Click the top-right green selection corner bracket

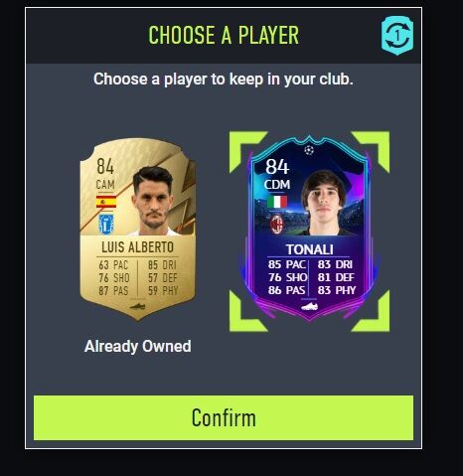pos(373,149)
